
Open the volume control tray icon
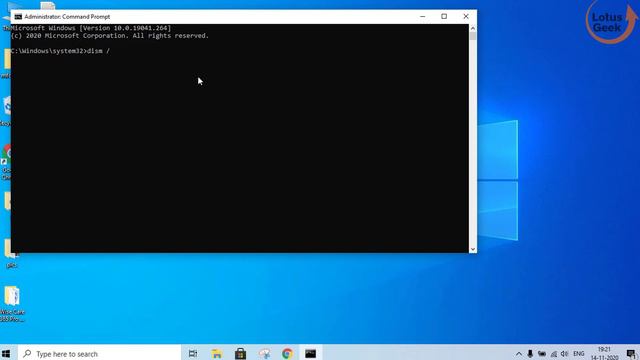(x=564, y=354)
